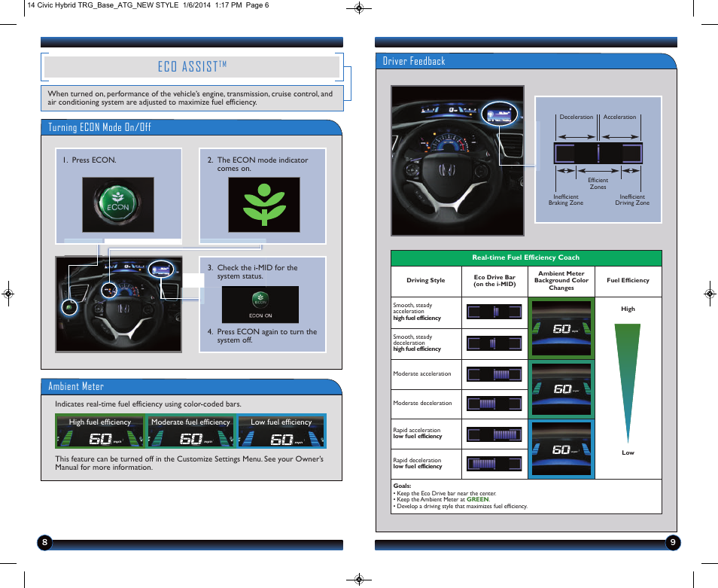The width and height of the screenshot is (718, 588).
Task: Click the Rapid acceleration row label
Action: 418,433
